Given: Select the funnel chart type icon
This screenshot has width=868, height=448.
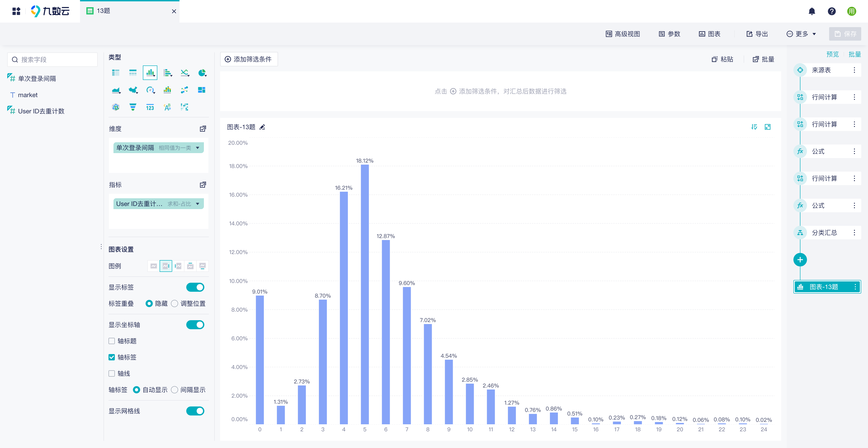Looking at the screenshot, I should tap(133, 107).
